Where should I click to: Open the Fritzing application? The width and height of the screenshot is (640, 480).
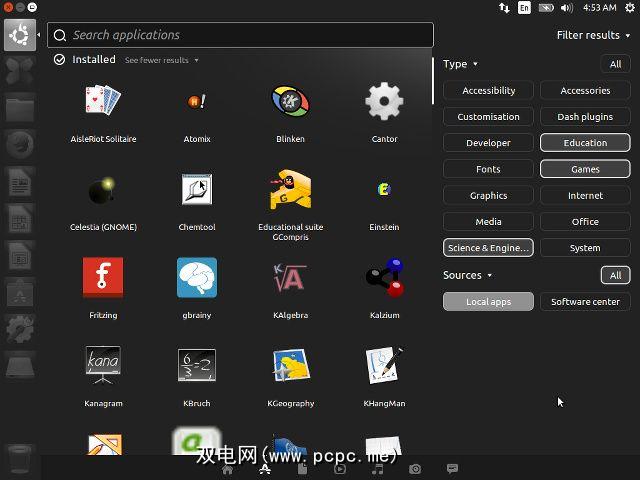103,288
